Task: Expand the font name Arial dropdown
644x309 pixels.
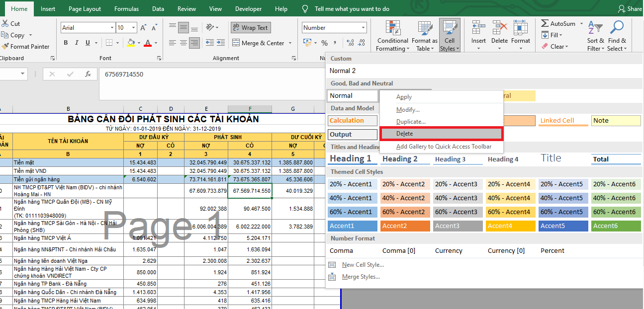Action: [x=111, y=28]
